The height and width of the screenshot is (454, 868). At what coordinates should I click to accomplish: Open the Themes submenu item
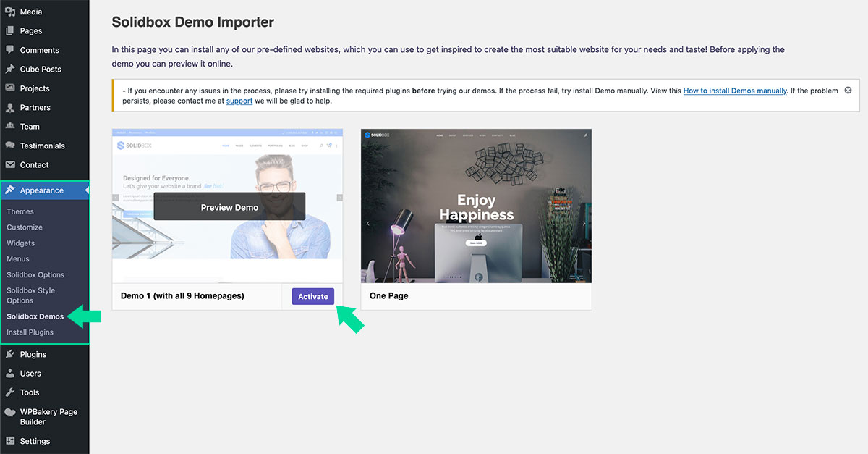[20, 211]
